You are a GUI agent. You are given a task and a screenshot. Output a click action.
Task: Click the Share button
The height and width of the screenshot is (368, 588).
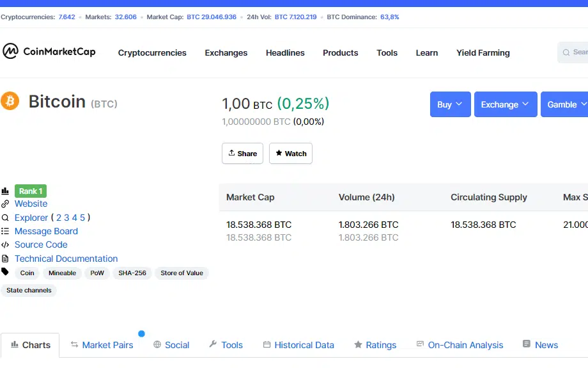click(x=243, y=153)
